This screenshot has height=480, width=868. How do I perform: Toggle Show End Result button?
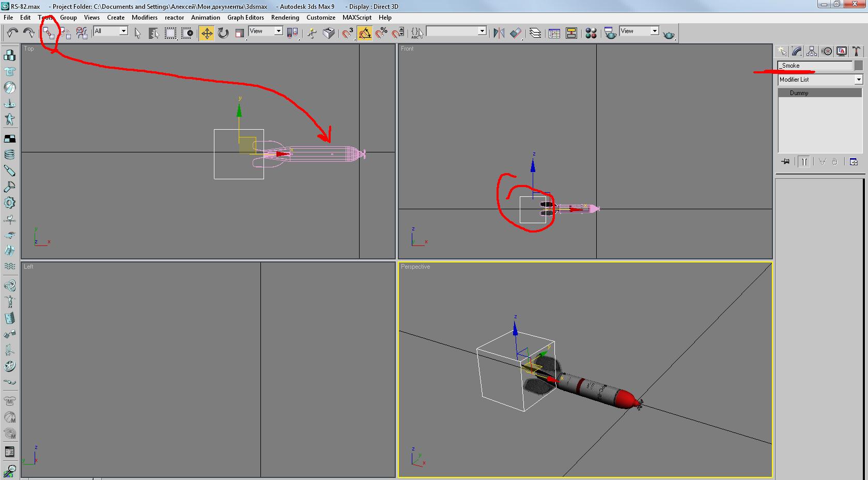pyautogui.click(x=804, y=162)
